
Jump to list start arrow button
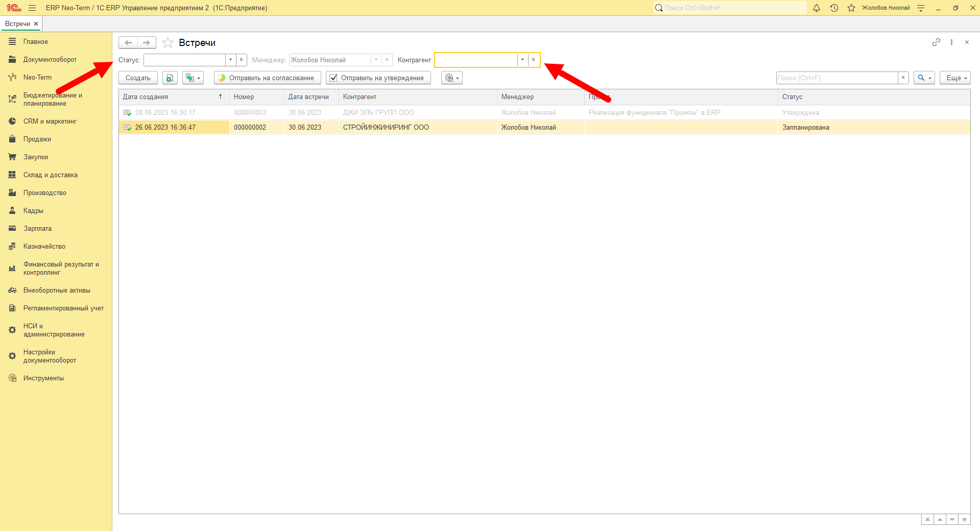point(927,519)
